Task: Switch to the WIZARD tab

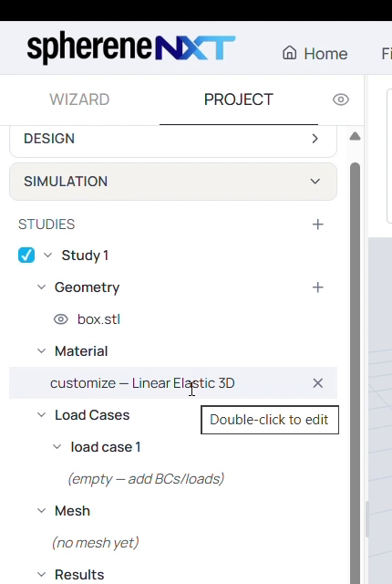Action: (x=79, y=99)
